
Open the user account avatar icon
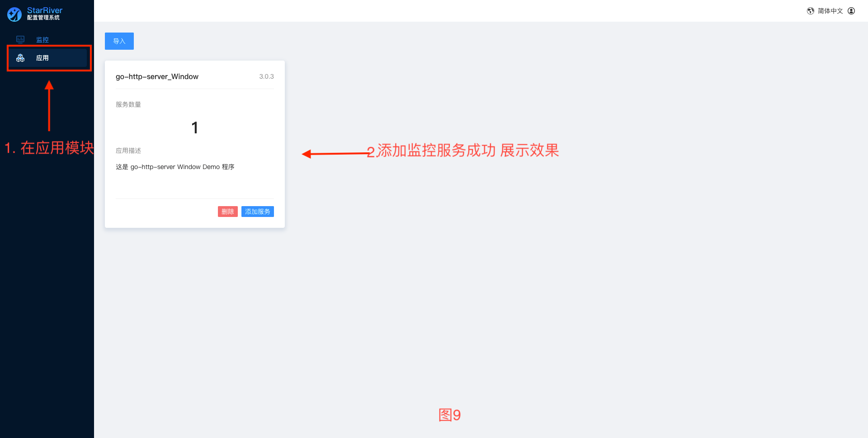[x=851, y=11]
